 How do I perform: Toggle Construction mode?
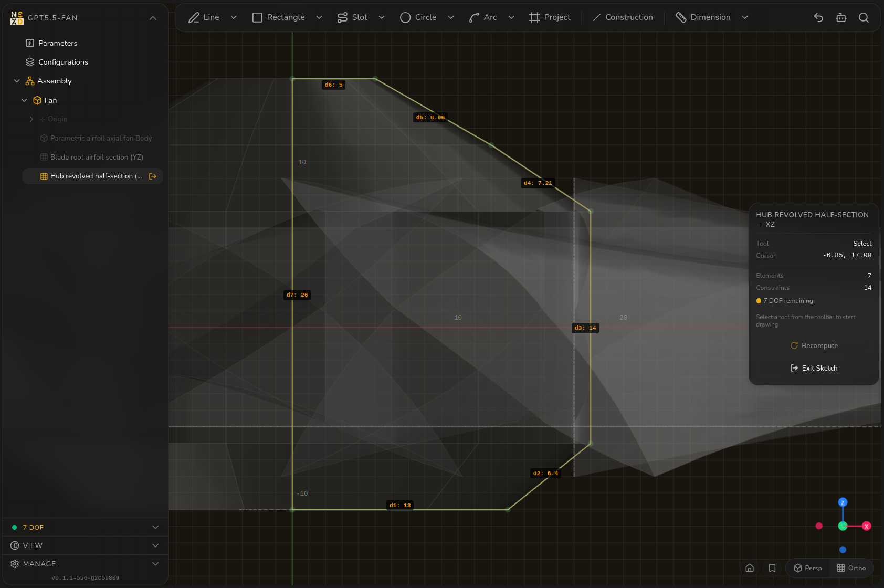(623, 17)
